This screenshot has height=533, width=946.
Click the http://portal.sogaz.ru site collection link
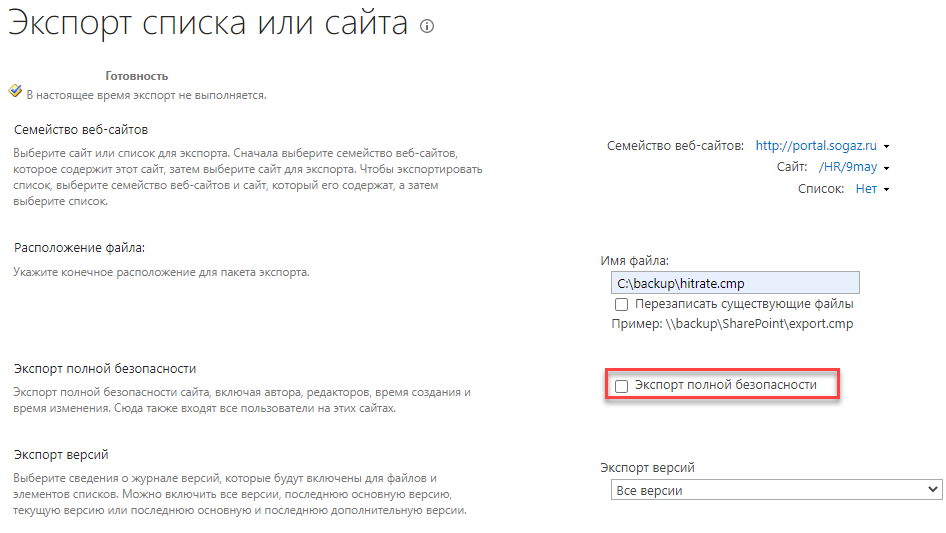click(x=816, y=146)
